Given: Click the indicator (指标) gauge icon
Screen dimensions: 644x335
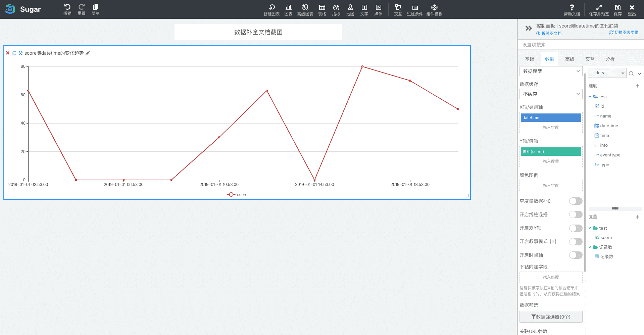Looking at the screenshot, I should pos(336,7).
